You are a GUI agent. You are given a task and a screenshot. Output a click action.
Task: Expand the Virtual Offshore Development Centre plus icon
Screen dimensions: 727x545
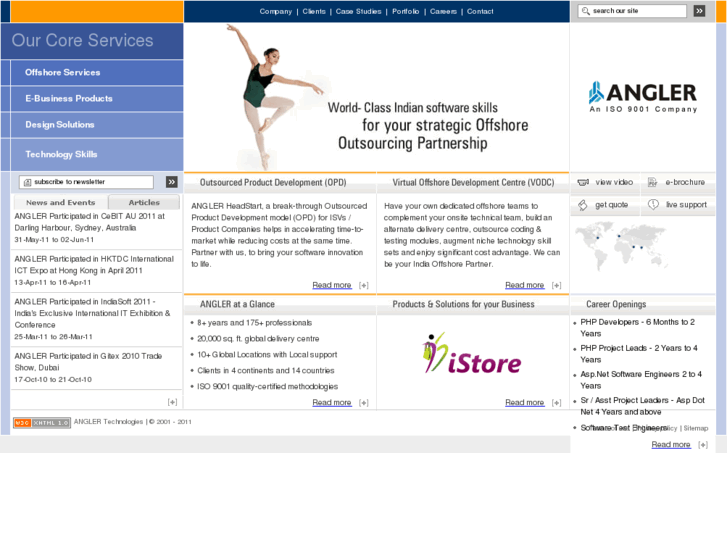pyautogui.click(x=556, y=285)
